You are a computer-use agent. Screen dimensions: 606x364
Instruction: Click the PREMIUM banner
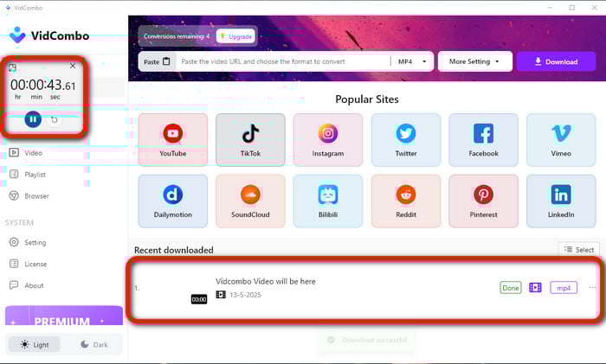click(x=64, y=316)
